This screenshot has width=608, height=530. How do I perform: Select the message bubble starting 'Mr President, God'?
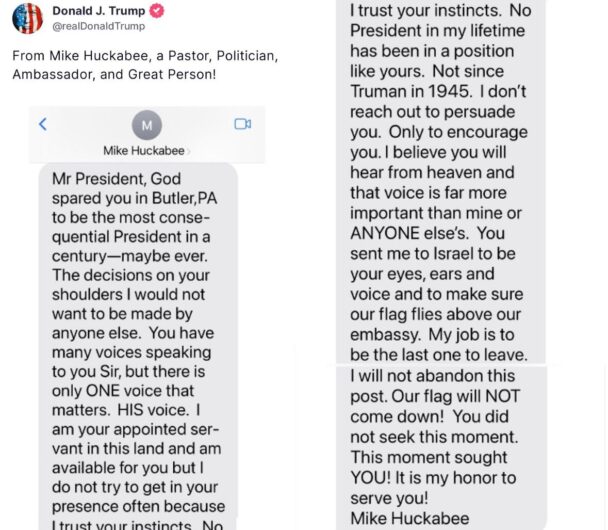[x=138, y=346]
